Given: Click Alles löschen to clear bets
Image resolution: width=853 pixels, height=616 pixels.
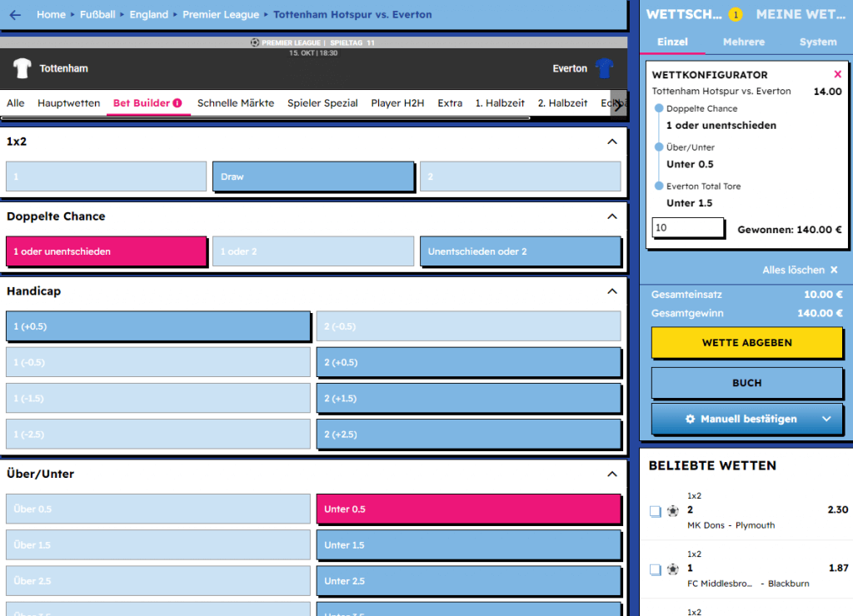Looking at the screenshot, I should tap(800, 271).
